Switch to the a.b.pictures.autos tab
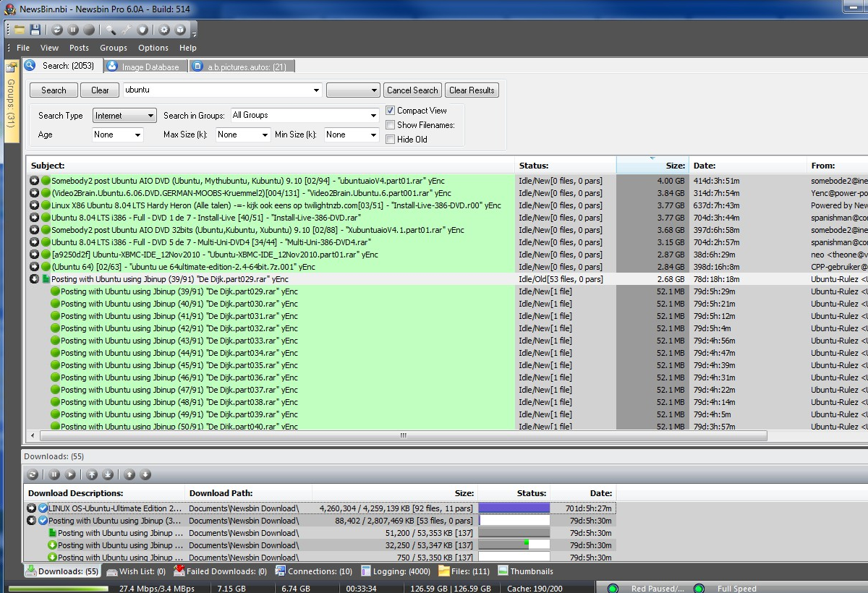This screenshot has width=868, height=593. click(242, 67)
